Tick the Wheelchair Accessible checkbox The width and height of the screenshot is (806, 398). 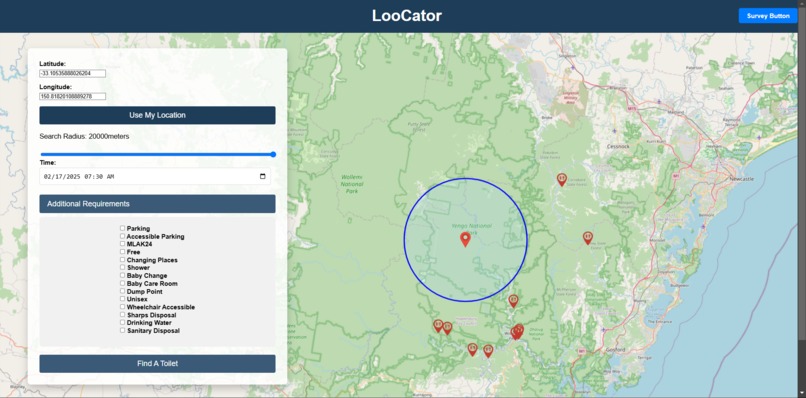[122, 307]
